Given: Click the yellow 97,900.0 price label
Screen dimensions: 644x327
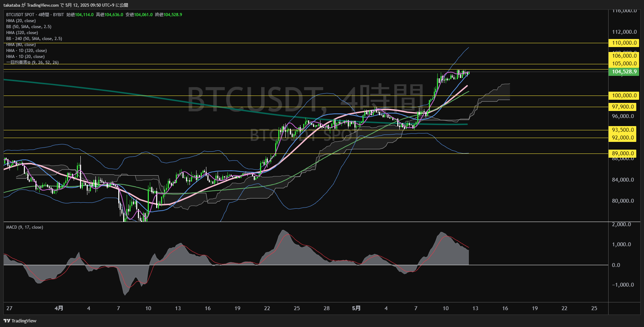Looking at the screenshot, I should click(623, 107).
